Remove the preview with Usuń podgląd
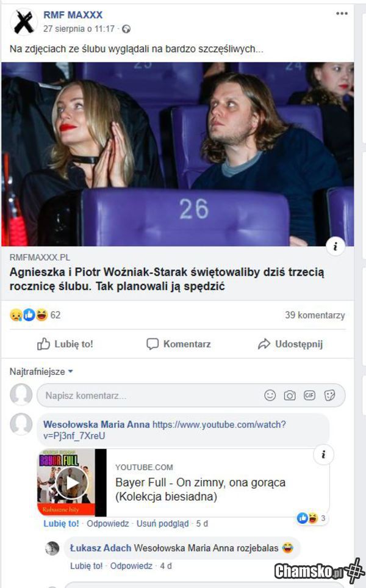 point(162,523)
